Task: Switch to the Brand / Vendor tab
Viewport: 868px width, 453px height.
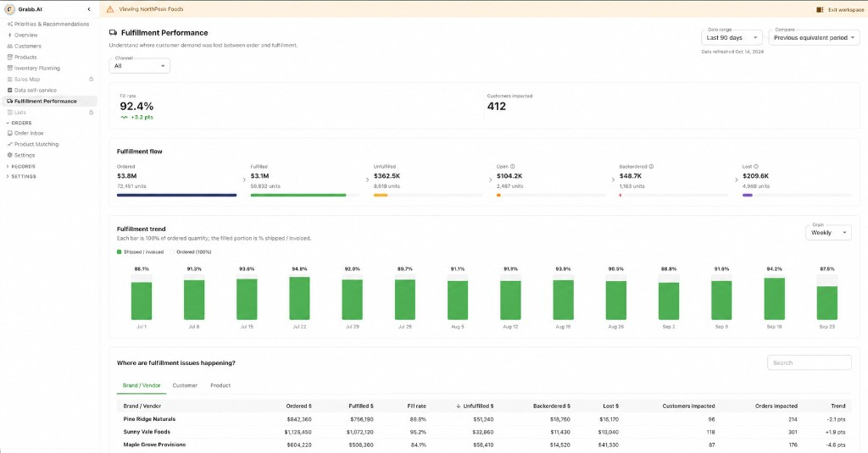Action: pos(142,385)
